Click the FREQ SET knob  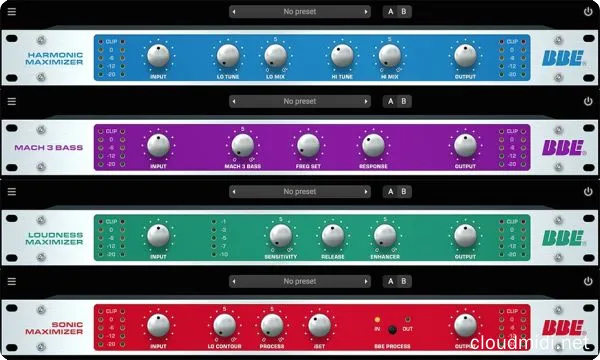[x=308, y=146]
